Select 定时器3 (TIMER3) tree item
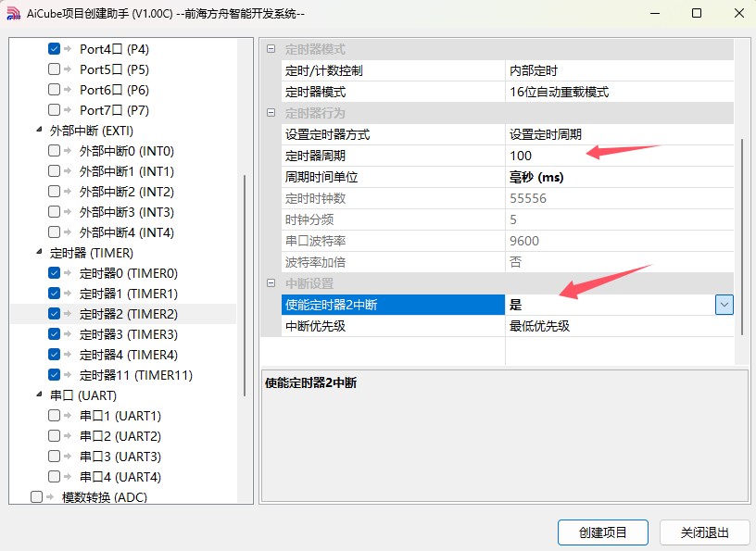 click(128, 334)
